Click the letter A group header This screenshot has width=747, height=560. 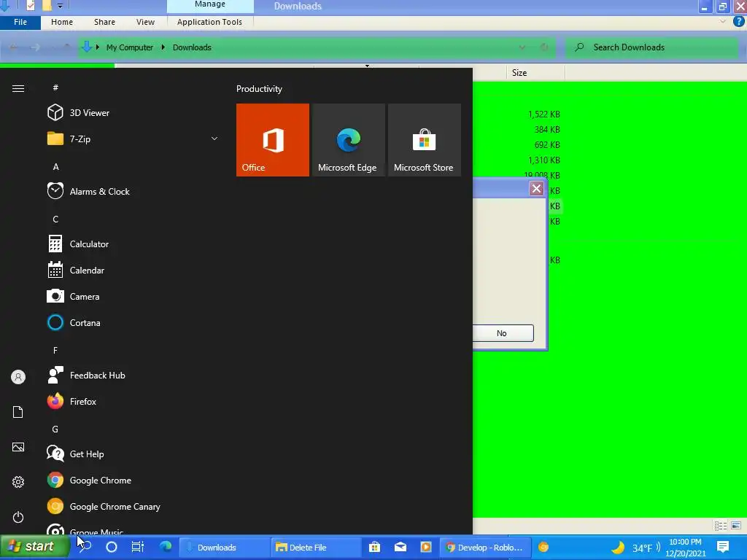click(x=55, y=167)
